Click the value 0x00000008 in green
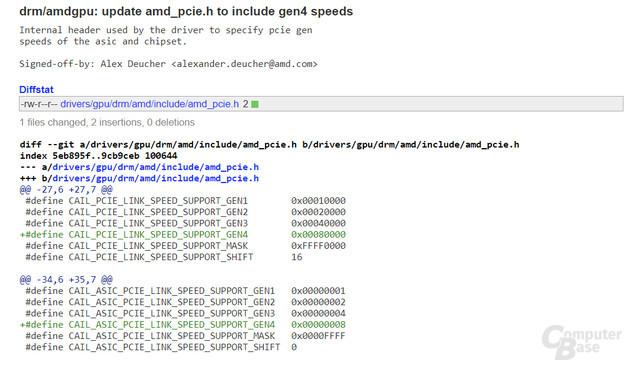This screenshot has height=368, width=630. 319,325
